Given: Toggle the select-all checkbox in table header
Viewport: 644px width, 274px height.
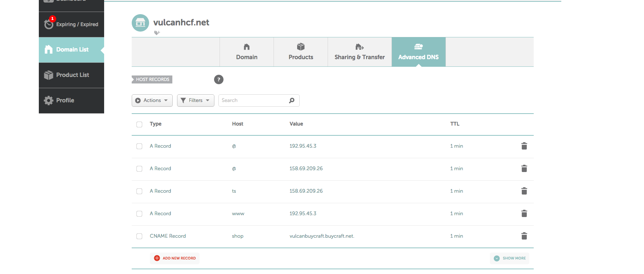Looking at the screenshot, I should click(139, 124).
